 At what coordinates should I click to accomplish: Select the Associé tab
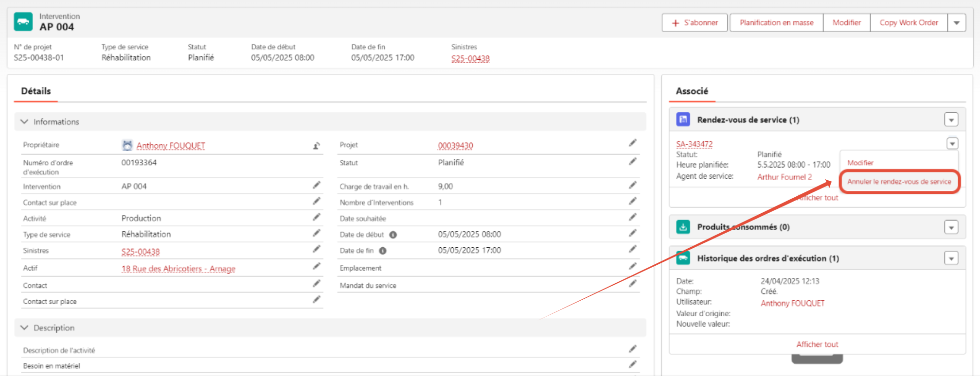(692, 91)
